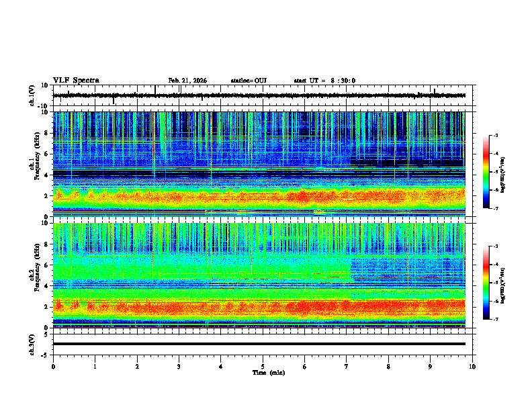The height and width of the screenshot is (411, 532).
Task: Click the time axis tick label "5"
Action: coord(263,367)
